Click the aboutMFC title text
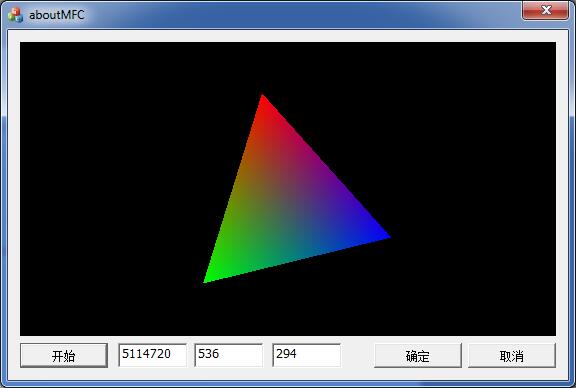The image size is (576, 388). pos(57,15)
